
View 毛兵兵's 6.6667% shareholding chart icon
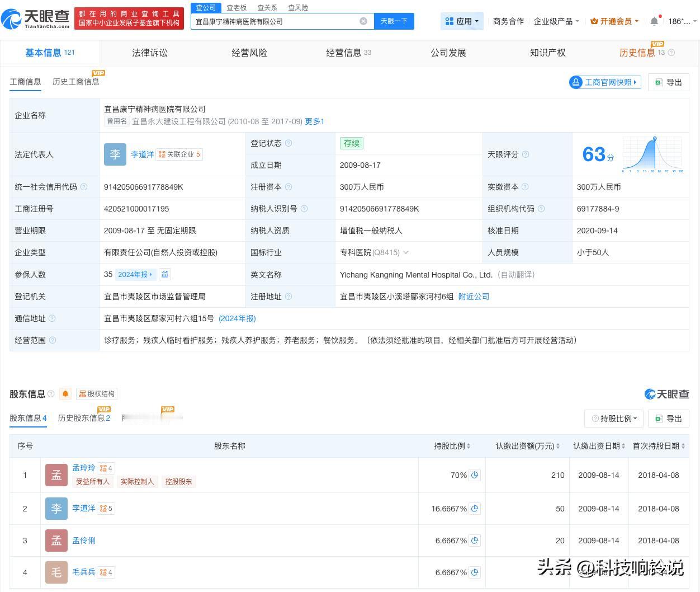[x=475, y=572]
